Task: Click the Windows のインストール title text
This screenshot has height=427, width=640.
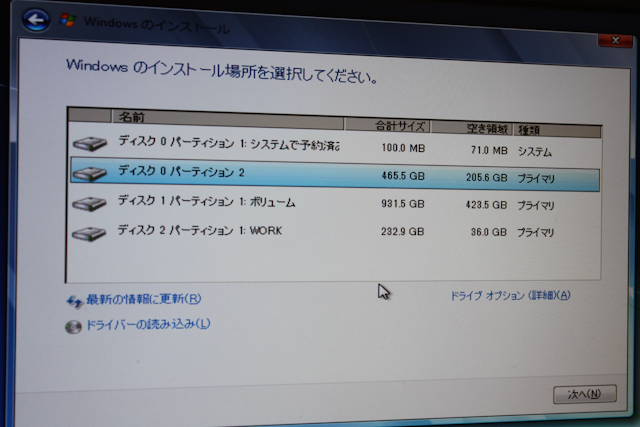Action: point(157,25)
